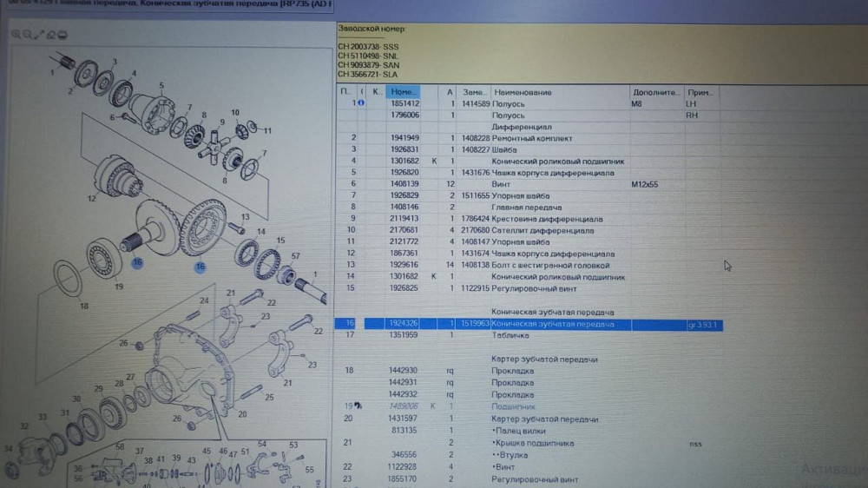Click the fit-to-window arrows icon

(40, 35)
